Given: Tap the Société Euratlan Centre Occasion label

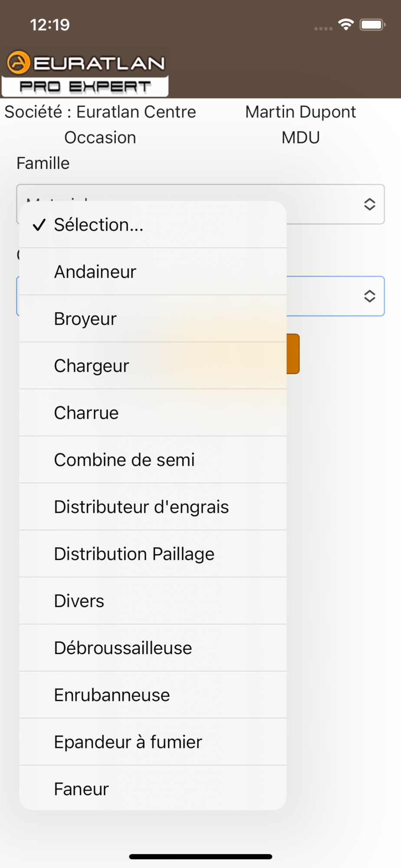Looking at the screenshot, I should coord(100,125).
